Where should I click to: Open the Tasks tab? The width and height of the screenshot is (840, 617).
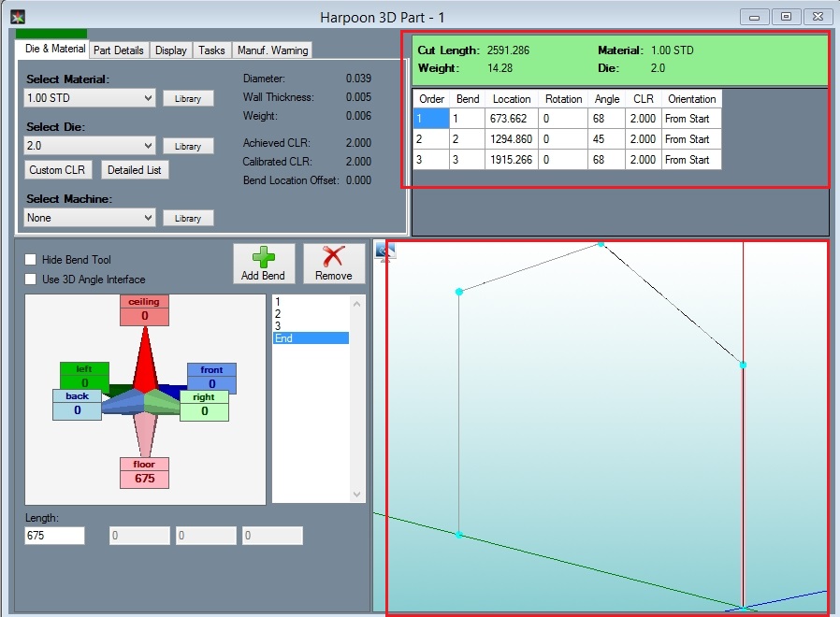(x=211, y=50)
